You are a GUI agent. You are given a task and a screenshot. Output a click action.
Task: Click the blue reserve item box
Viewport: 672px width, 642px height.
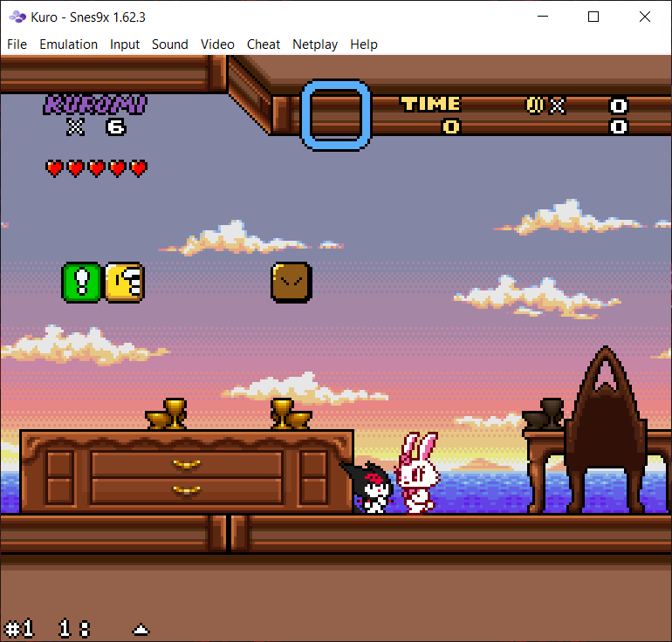click(x=336, y=115)
